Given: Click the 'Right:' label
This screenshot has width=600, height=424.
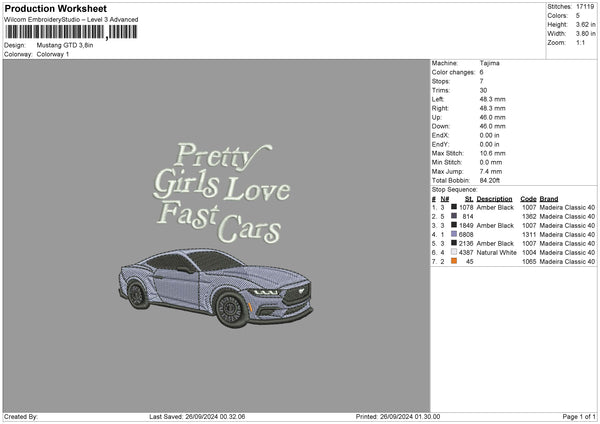Looking at the screenshot, I should [440, 108].
